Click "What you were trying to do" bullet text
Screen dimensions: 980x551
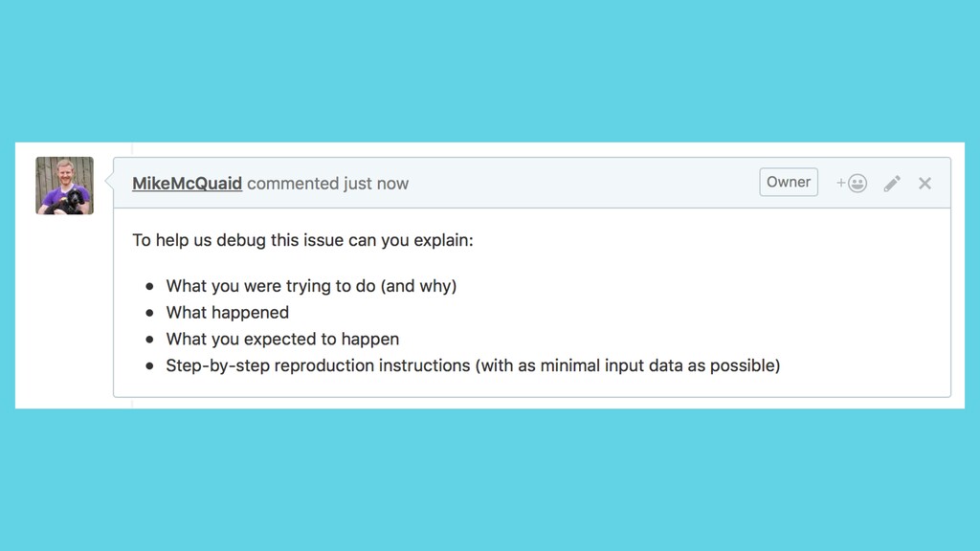271,285
